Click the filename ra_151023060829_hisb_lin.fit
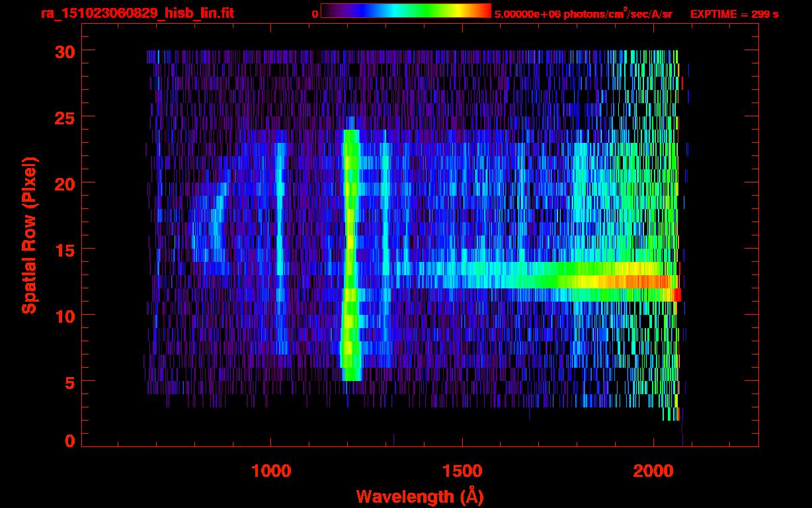 coord(137,13)
